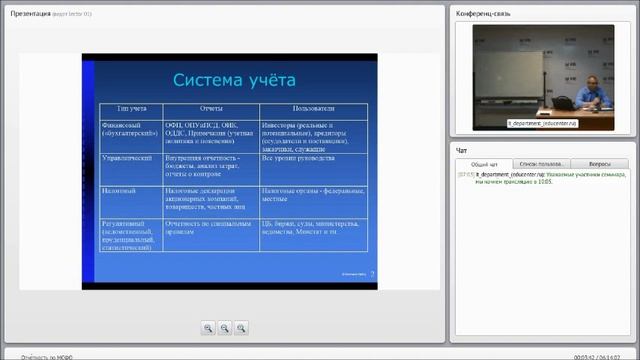Image resolution: width=640 pixels, height=360 pixels.
Task: Click the lecturer video in Конференц-связь
Action: pos(543,78)
